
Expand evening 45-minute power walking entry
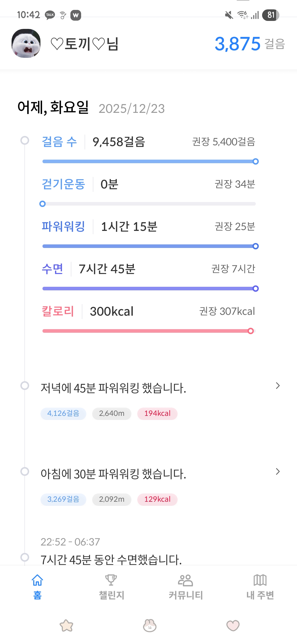pyautogui.click(x=277, y=386)
